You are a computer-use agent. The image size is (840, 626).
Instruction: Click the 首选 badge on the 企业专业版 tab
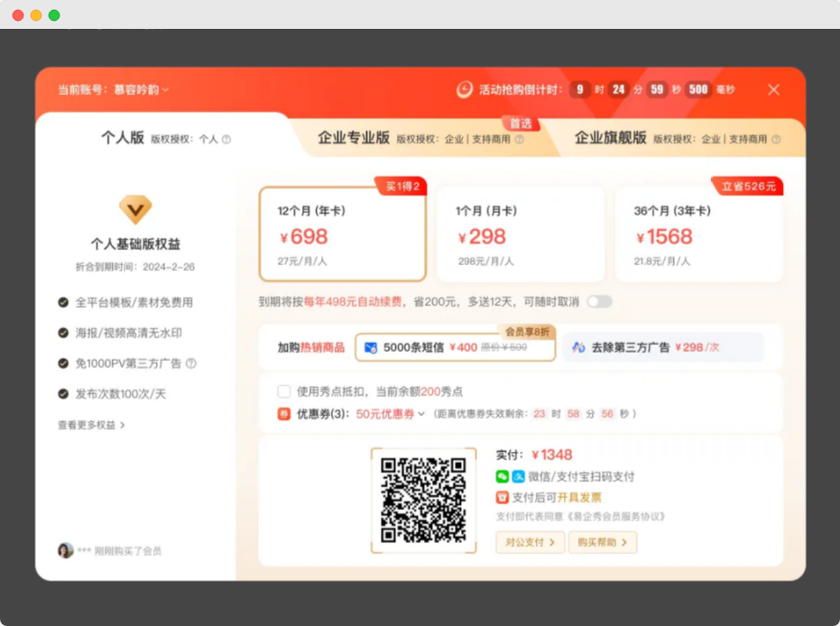[521, 124]
